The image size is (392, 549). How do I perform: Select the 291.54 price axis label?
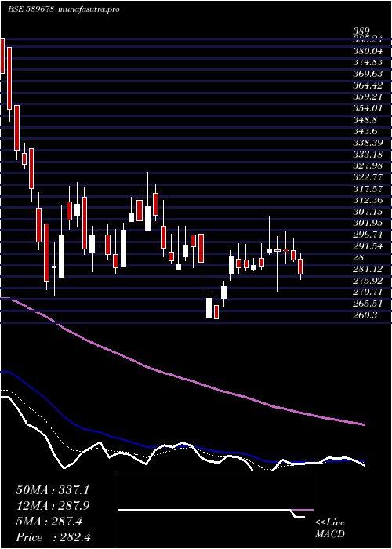[368, 246]
